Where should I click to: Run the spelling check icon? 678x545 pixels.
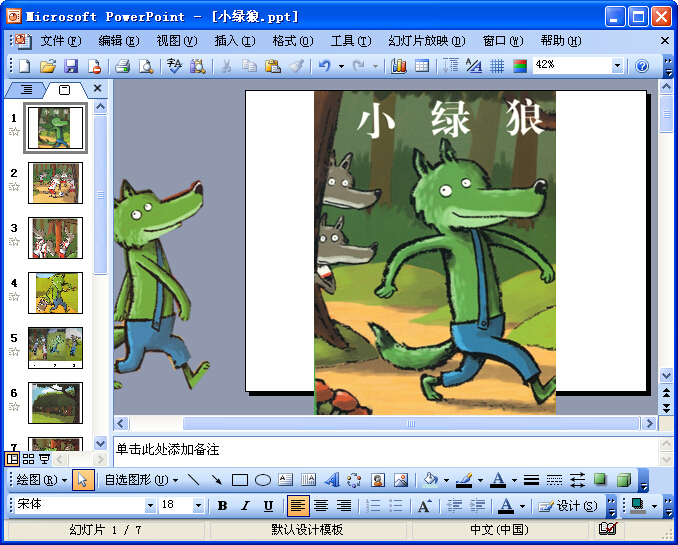pos(175,66)
